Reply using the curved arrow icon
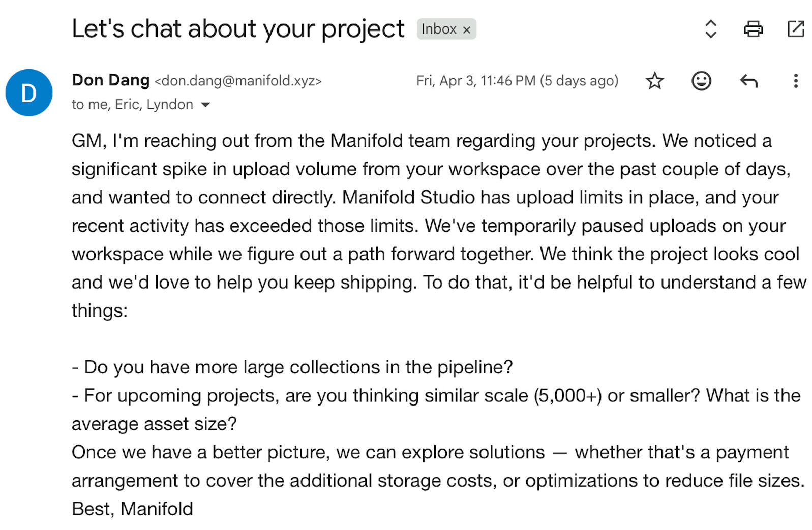Viewport: 812px width, 530px height. 748,81
